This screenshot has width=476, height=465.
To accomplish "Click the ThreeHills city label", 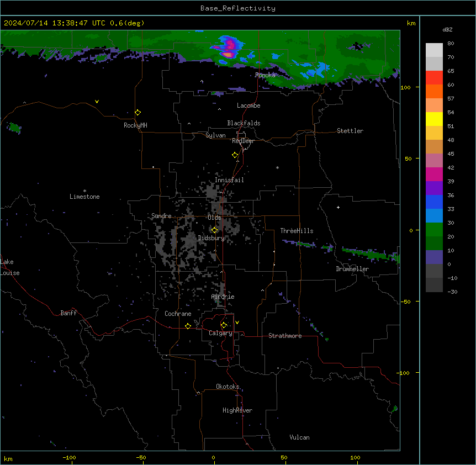I will (297, 231).
